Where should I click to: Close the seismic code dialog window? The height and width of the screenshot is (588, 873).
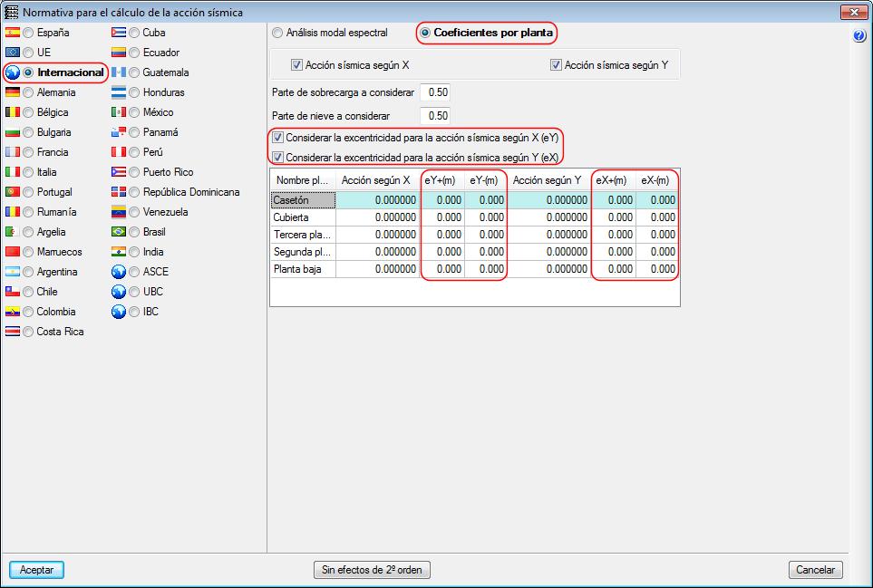pos(854,12)
